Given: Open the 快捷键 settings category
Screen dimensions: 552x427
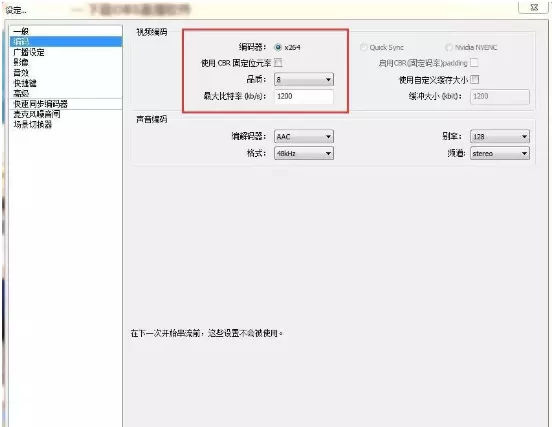Looking at the screenshot, I should [x=66, y=83].
